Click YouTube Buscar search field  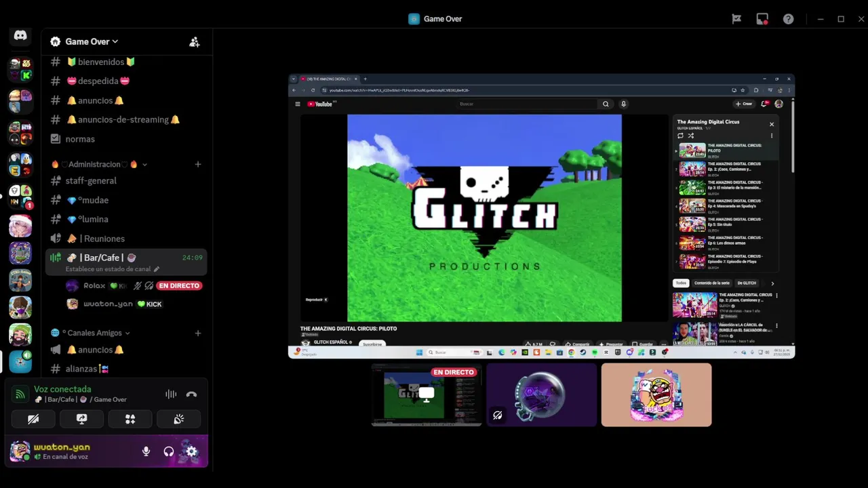(527, 104)
